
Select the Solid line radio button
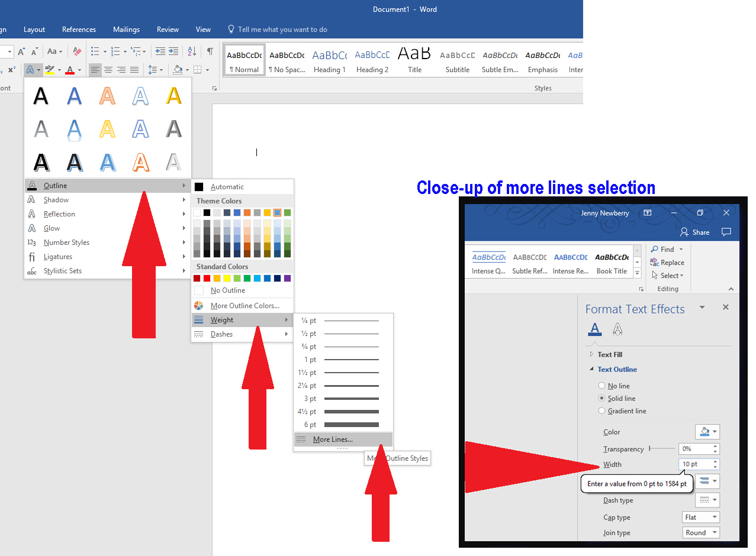[x=602, y=398]
